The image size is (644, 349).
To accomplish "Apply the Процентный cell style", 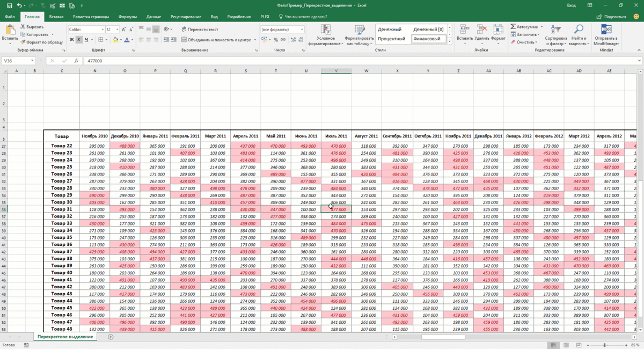I will (391, 39).
